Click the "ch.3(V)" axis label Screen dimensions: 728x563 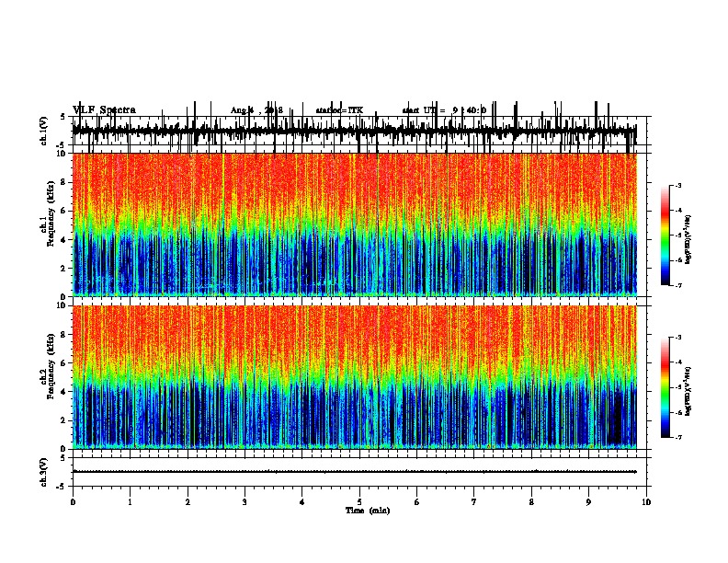click(x=44, y=472)
